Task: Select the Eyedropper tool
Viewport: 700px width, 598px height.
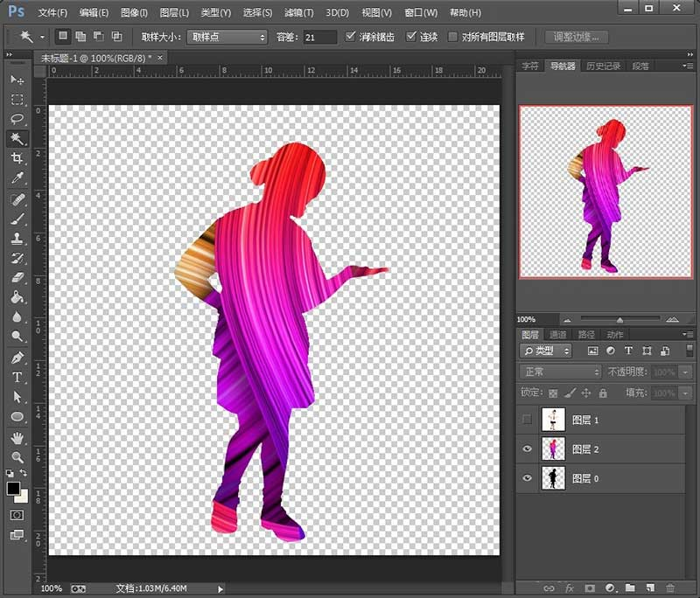Action: (17, 178)
